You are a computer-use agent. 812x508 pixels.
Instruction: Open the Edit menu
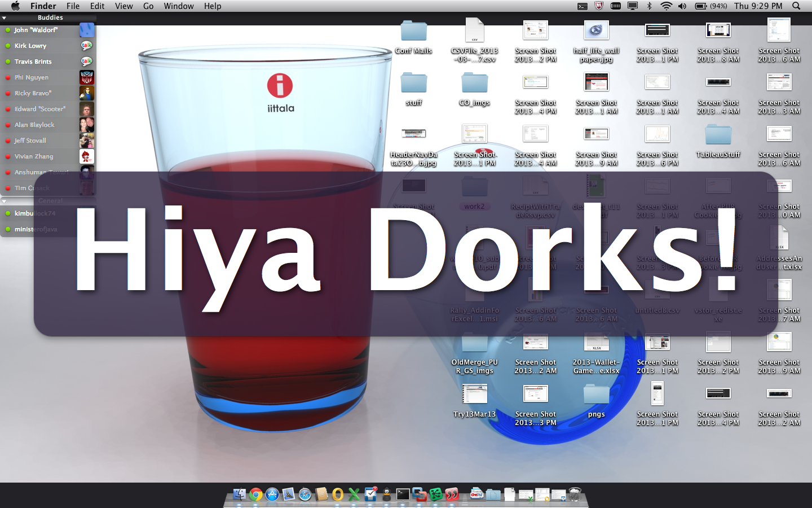(x=98, y=6)
